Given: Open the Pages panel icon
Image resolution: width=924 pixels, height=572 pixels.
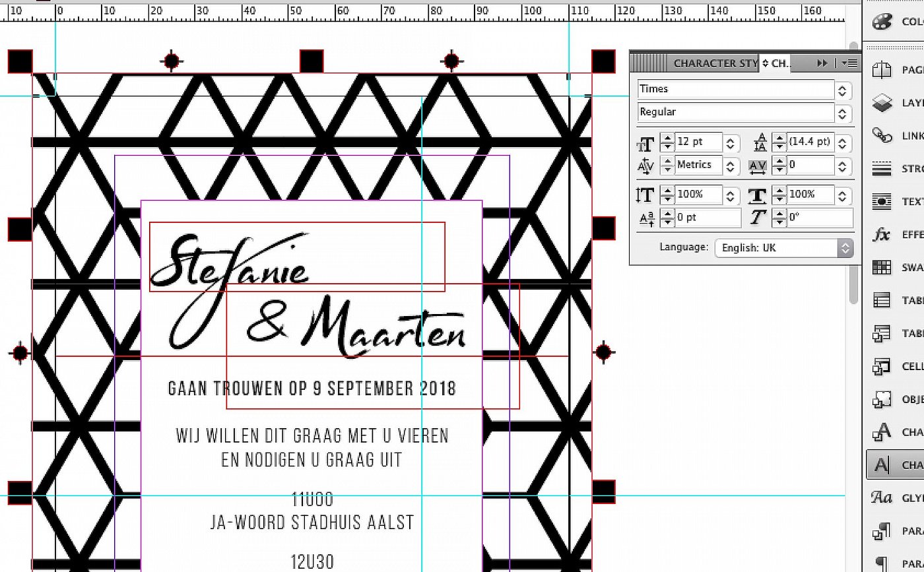Looking at the screenshot, I should tap(882, 70).
